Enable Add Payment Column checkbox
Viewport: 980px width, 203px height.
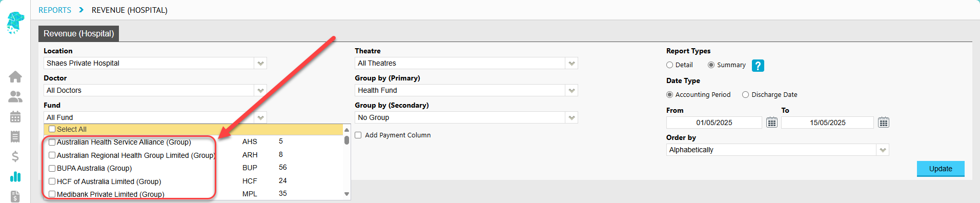(x=358, y=135)
